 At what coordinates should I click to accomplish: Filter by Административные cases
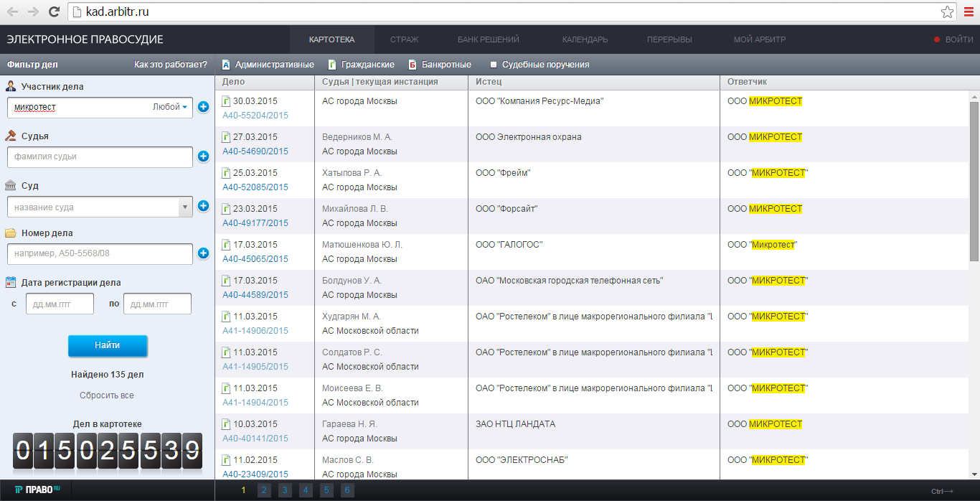268,65
